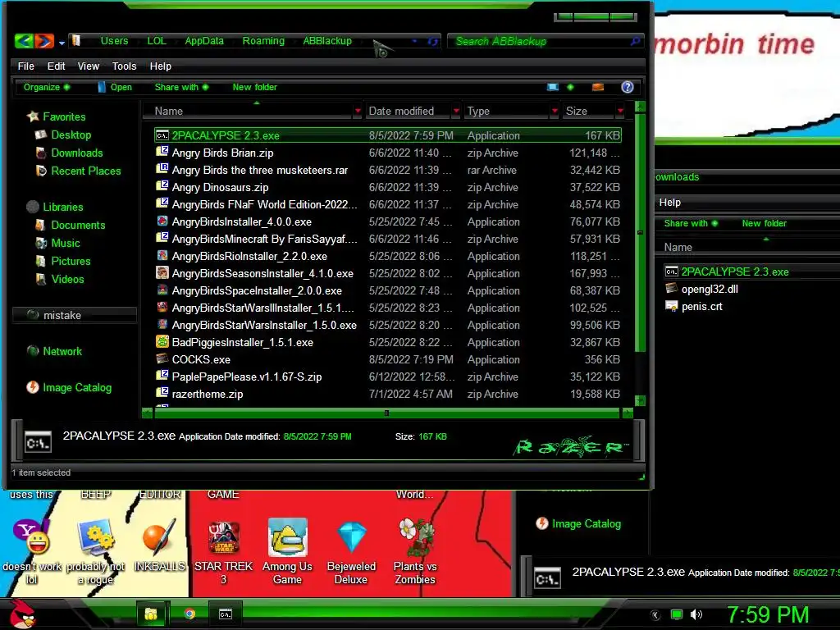Click the search magnifier icon

pos(635,41)
